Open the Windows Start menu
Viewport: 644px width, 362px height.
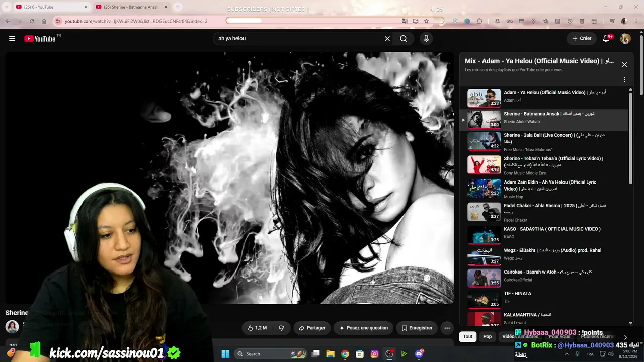[225, 354]
